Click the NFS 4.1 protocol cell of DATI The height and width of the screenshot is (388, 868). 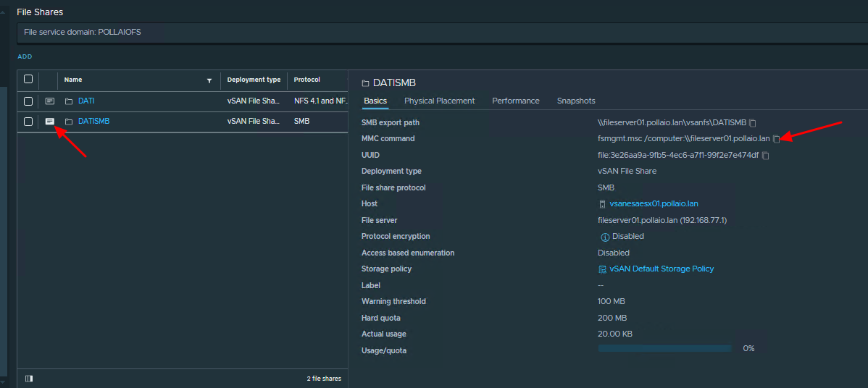pyautogui.click(x=320, y=101)
